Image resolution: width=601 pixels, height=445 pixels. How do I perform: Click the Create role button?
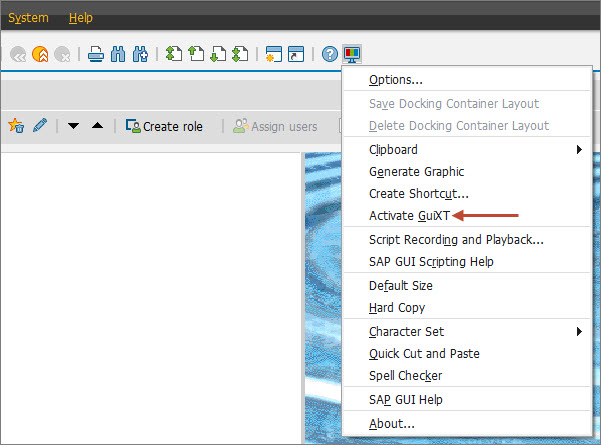164,126
